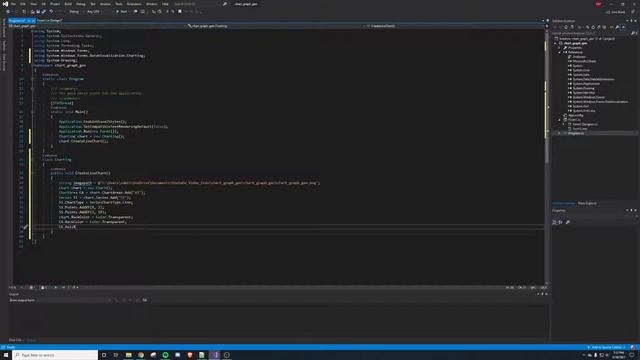Collapse the CreateLineChart method region
The width and height of the screenshot is (640, 360).
[32, 173]
